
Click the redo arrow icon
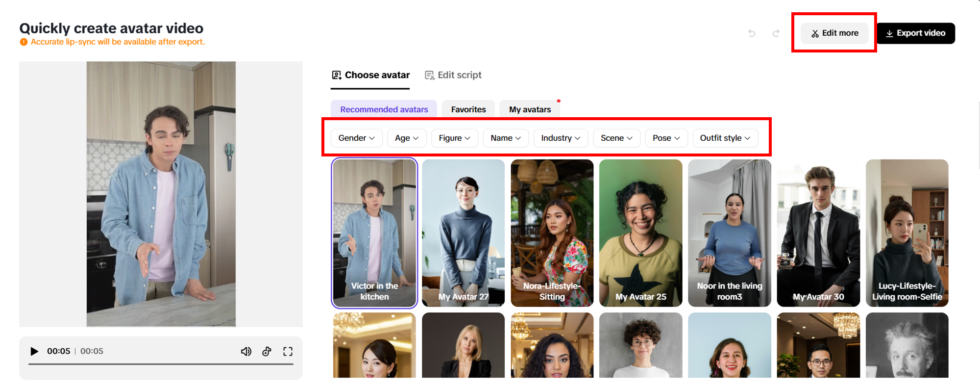point(776,33)
